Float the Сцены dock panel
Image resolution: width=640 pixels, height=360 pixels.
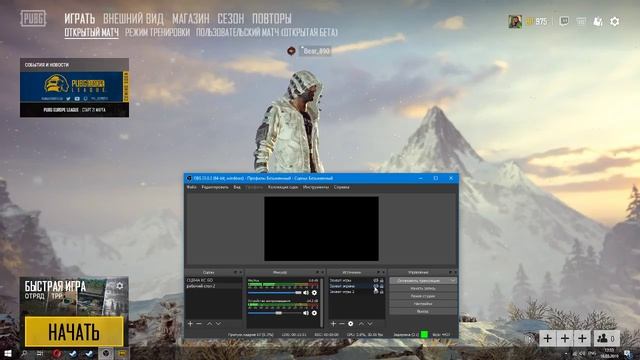(235, 272)
